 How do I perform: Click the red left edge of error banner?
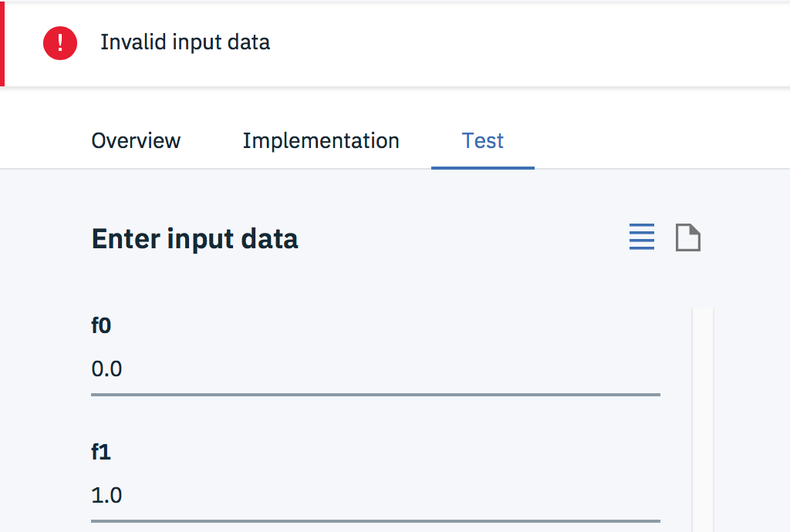[2, 43]
